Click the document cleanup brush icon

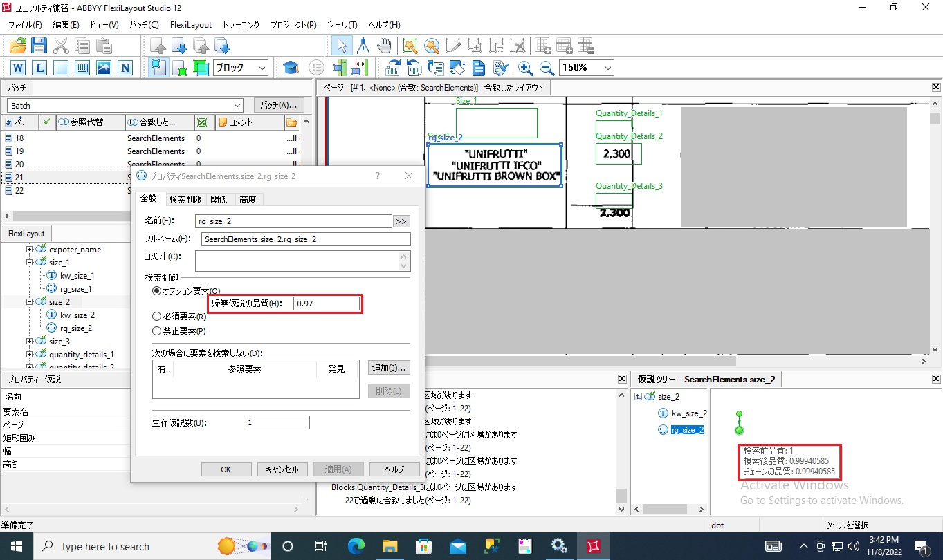(501, 68)
